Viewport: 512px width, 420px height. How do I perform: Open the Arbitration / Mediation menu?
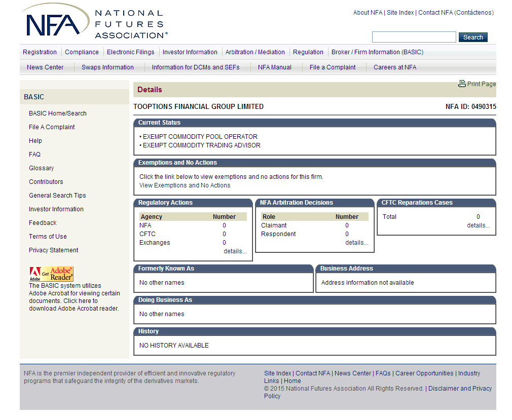(255, 52)
